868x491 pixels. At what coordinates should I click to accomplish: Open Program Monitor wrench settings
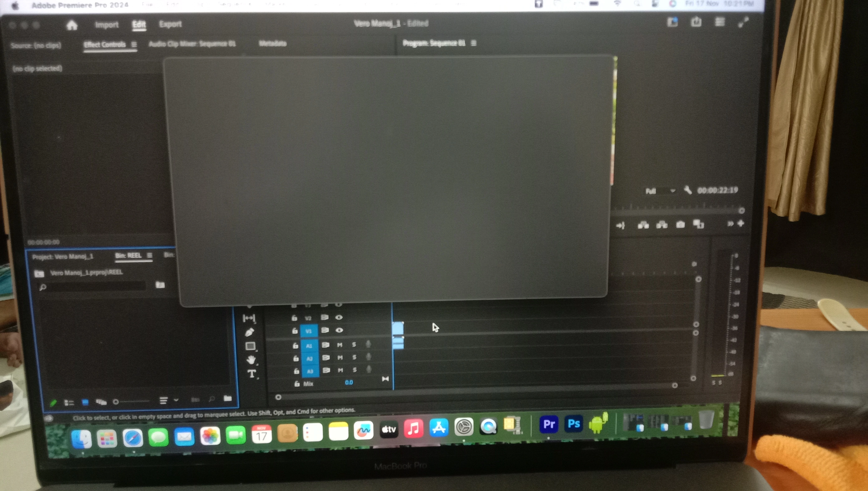click(688, 190)
